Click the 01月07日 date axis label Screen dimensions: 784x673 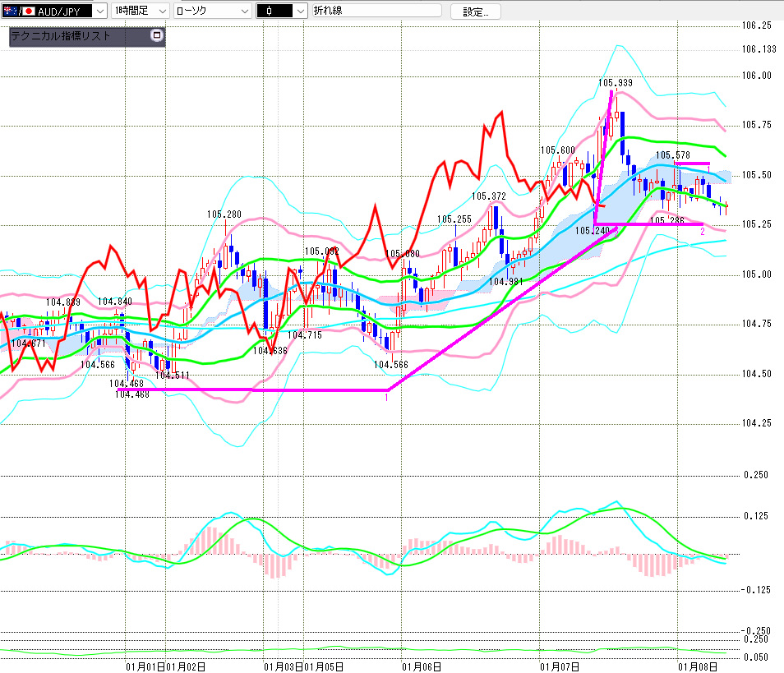coord(560,667)
